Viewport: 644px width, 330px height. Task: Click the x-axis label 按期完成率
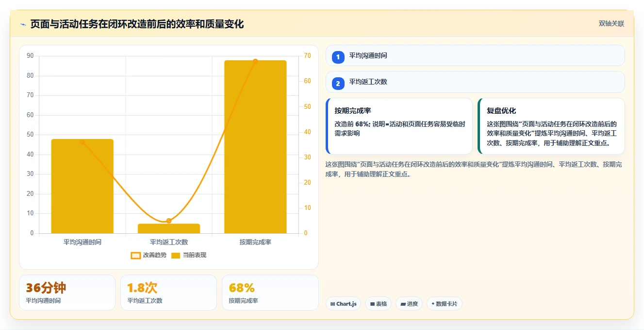[x=255, y=242]
